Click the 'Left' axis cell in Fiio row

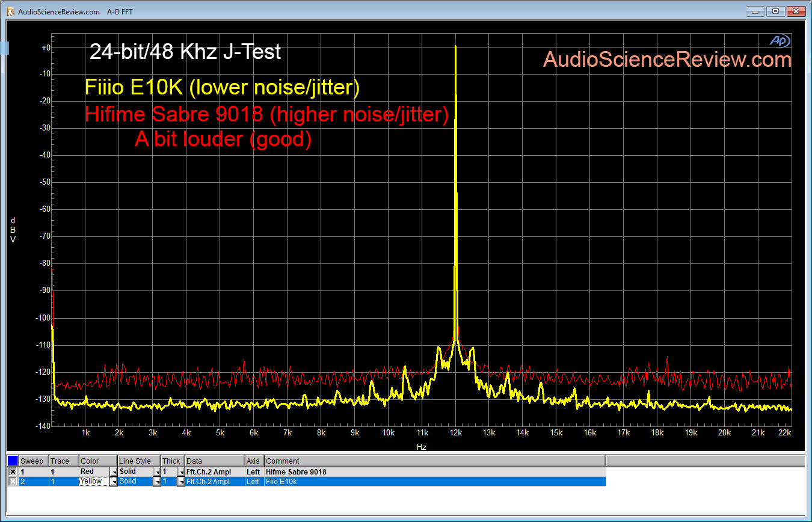click(254, 482)
